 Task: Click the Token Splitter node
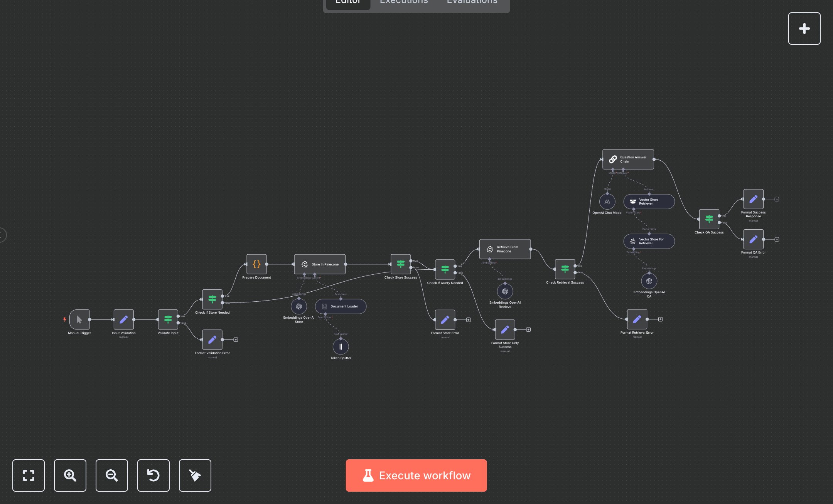coord(341,346)
